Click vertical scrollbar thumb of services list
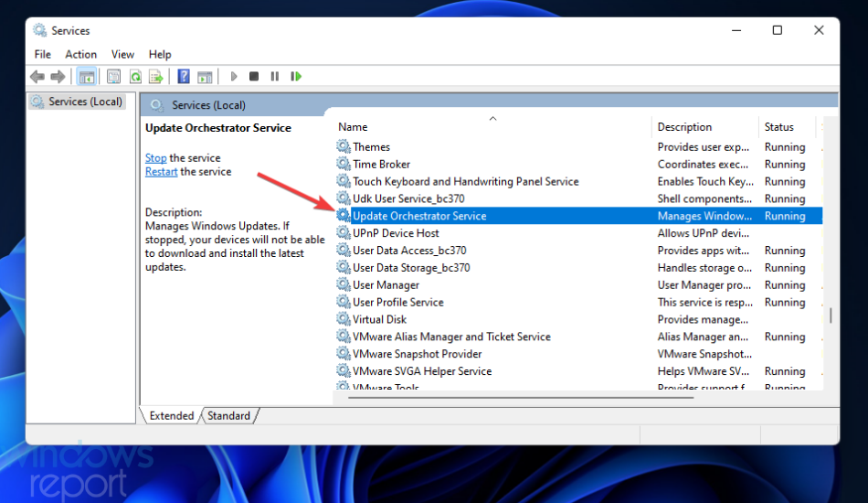Viewport: 868px width, 503px height. 831,316
